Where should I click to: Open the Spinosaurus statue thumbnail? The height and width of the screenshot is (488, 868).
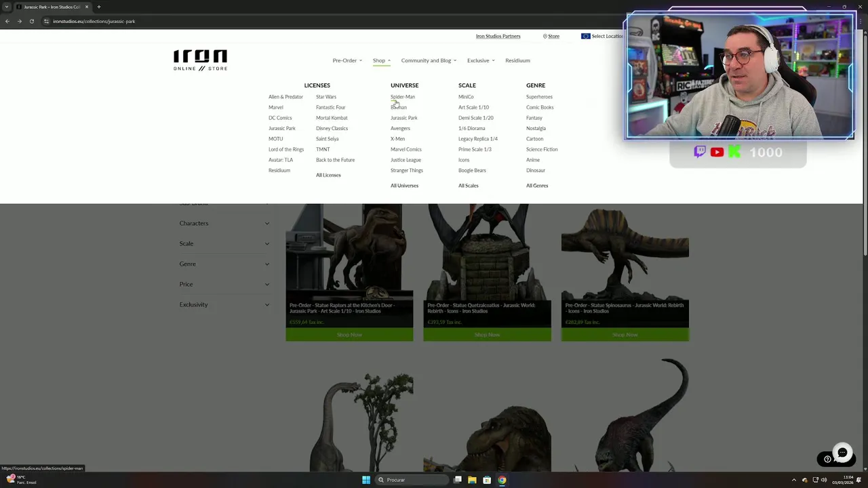coord(625,251)
